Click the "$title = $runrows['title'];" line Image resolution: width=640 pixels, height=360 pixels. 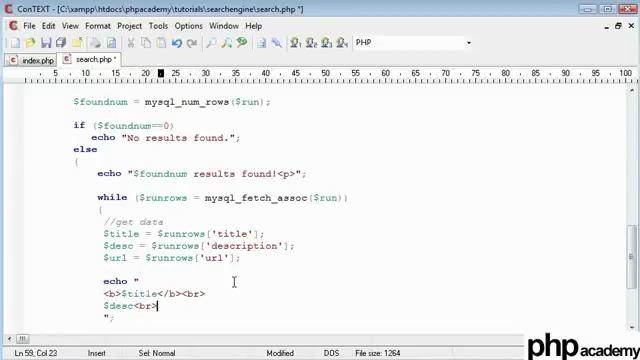pyautogui.click(x=184, y=234)
